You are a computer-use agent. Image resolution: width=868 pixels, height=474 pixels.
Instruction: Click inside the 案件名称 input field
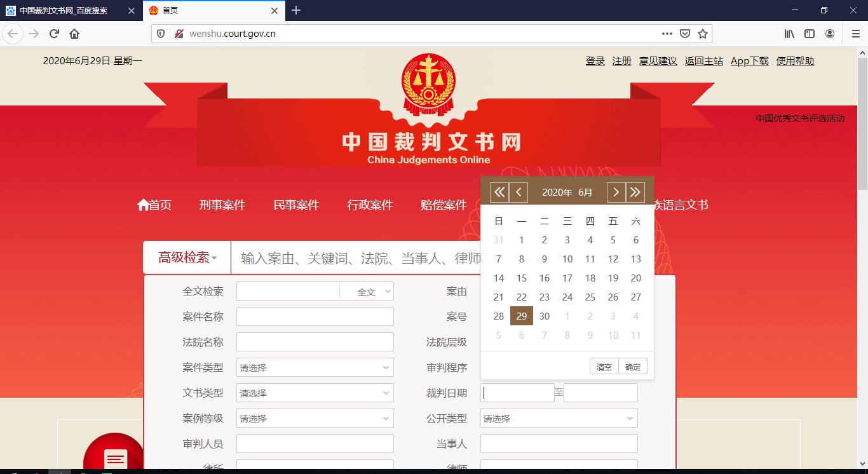click(315, 316)
